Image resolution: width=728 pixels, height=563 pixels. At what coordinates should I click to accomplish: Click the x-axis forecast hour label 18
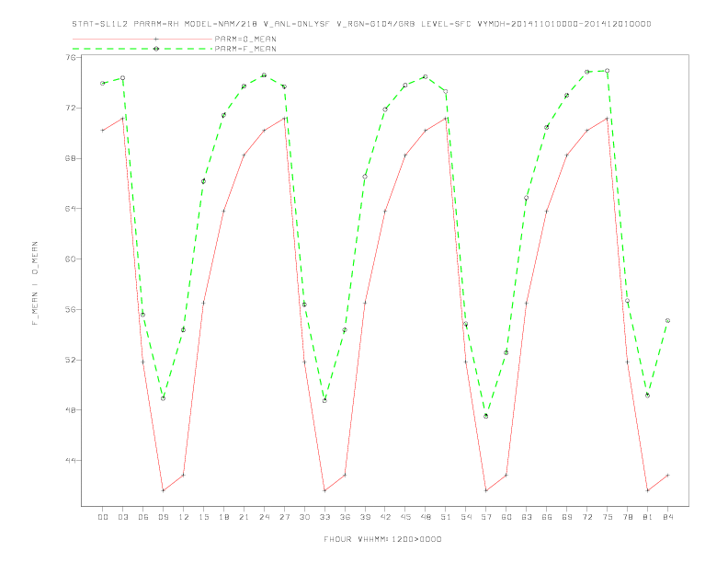point(223,517)
